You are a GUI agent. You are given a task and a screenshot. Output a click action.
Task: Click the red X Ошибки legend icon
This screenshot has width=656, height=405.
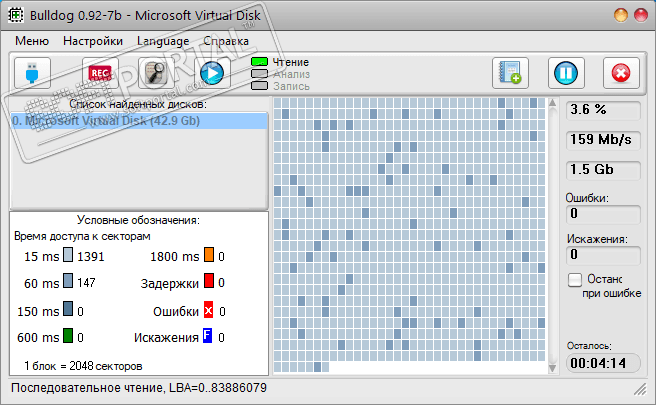click(x=208, y=310)
